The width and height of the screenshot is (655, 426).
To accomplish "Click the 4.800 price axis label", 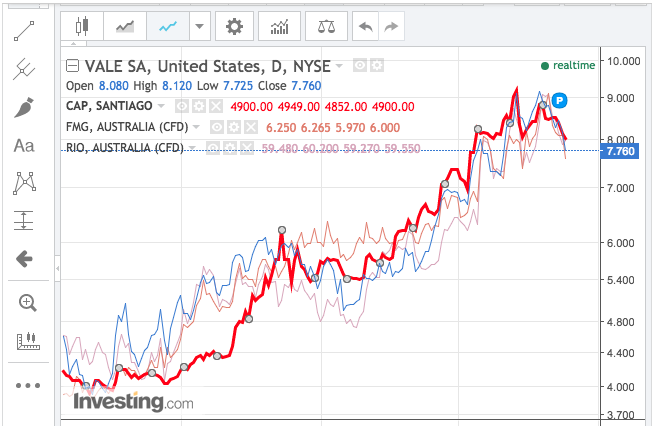I will 620,322.
